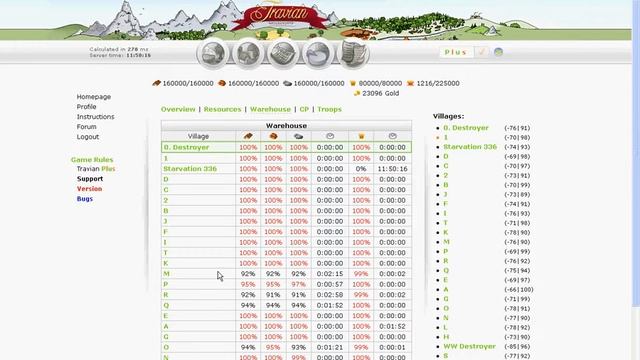The image size is (640, 360).
Task: Click the gold coin icon
Action: (357, 93)
